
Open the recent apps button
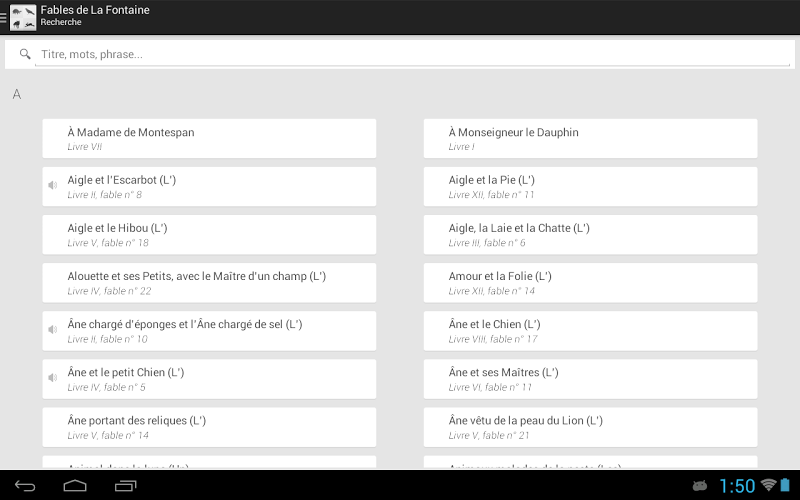point(125,486)
